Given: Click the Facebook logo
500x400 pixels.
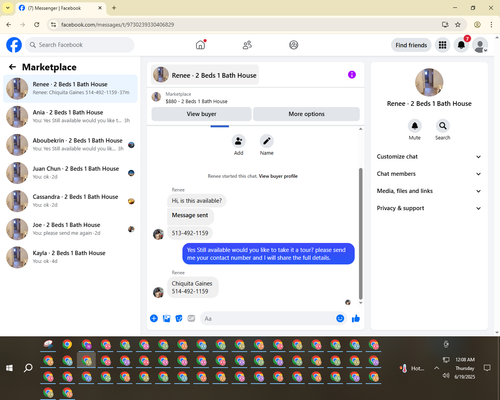Looking at the screenshot, I should [x=14, y=45].
